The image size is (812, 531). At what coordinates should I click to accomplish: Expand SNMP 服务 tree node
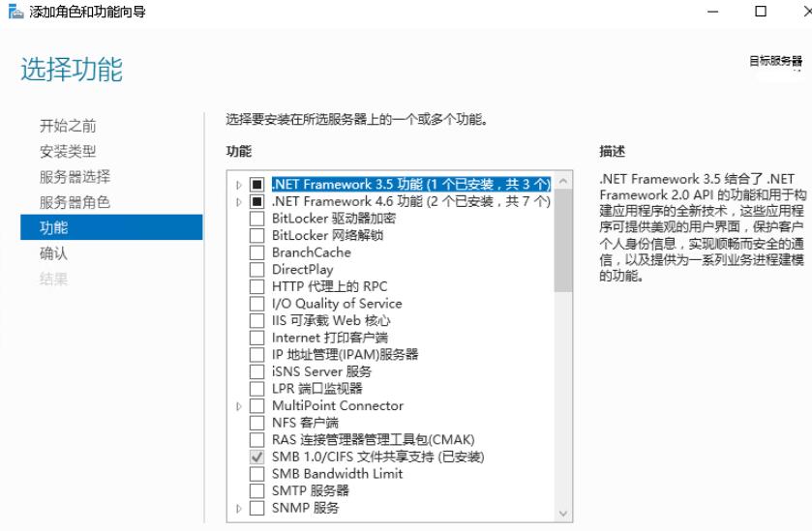tap(239, 508)
